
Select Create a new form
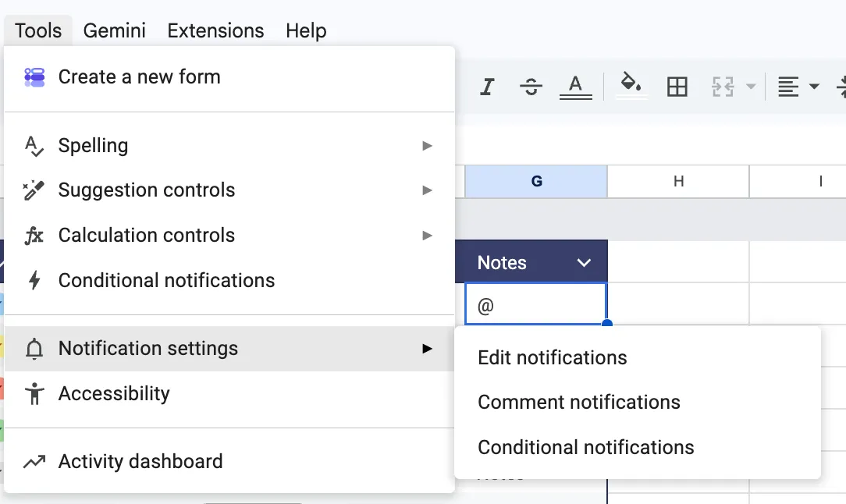tap(229, 77)
